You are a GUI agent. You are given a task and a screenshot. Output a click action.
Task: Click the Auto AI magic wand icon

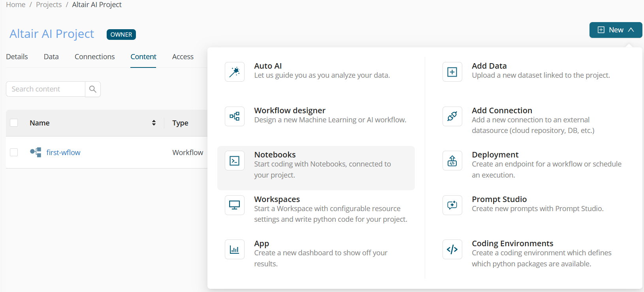[x=235, y=72]
